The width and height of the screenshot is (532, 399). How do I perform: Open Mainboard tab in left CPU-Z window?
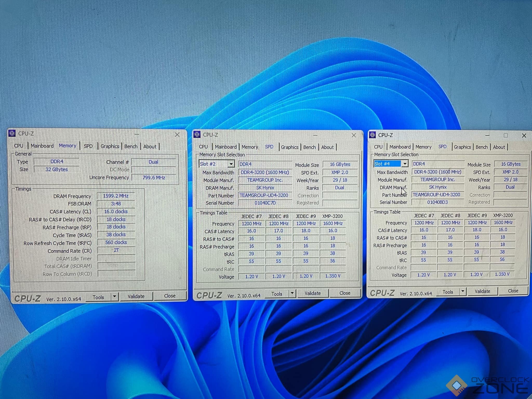42,146
